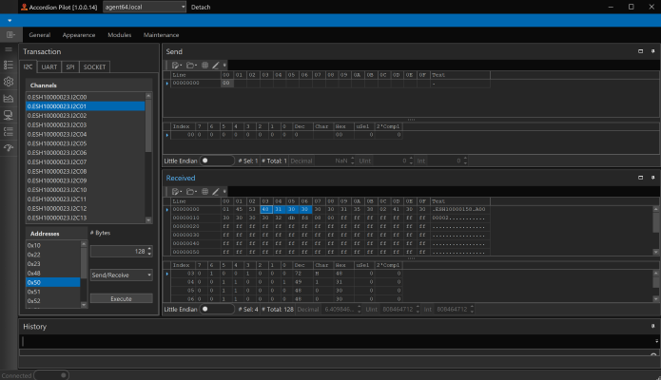
Task: Pin the History panel
Action: 653,326
